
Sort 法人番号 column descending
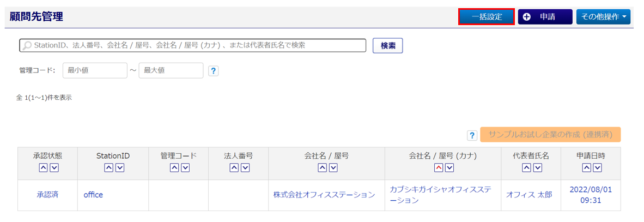point(245,168)
